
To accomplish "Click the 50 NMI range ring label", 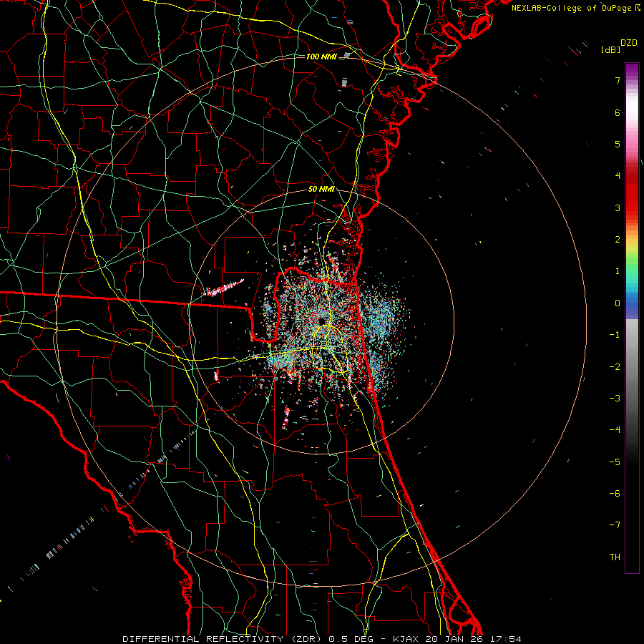I will (x=321, y=189).
